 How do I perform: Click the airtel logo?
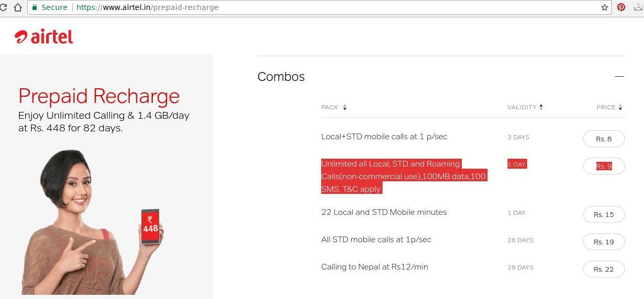point(44,36)
